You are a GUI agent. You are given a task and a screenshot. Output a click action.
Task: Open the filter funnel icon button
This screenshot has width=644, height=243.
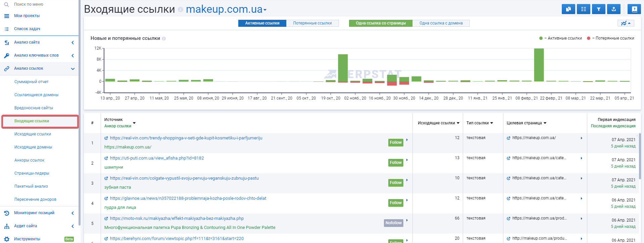598,9
